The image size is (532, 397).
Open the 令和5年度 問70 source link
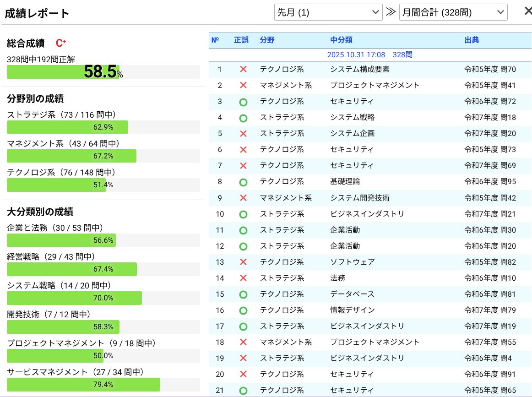[490, 70]
